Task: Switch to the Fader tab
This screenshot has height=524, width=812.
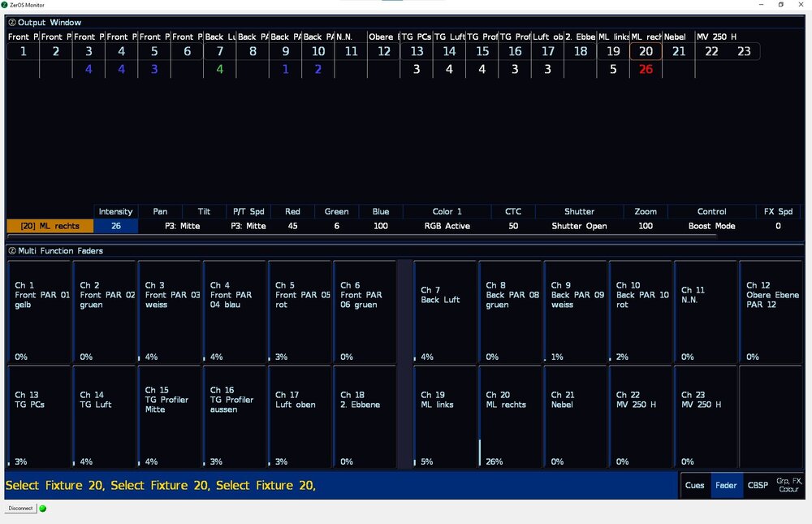Action: 726,486
